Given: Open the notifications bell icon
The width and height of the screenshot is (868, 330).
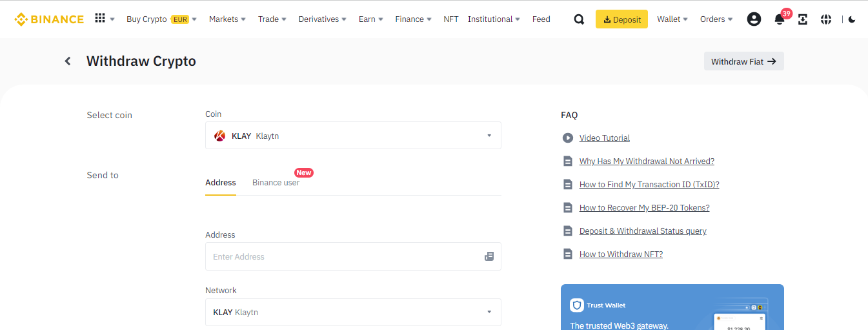Looking at the screenshot, I should tap(779, 20).
